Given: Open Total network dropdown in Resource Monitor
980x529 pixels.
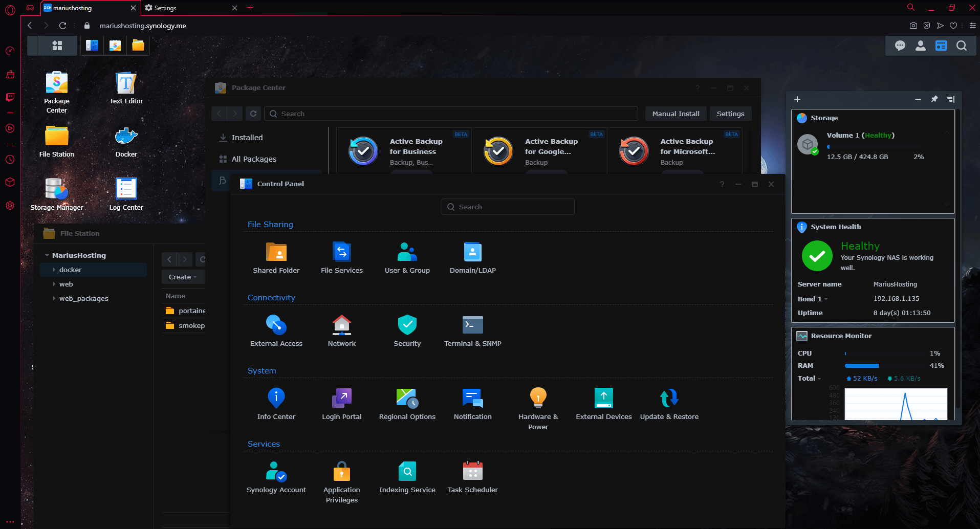Looking at the screenshot, I should [x=809, y=378].
